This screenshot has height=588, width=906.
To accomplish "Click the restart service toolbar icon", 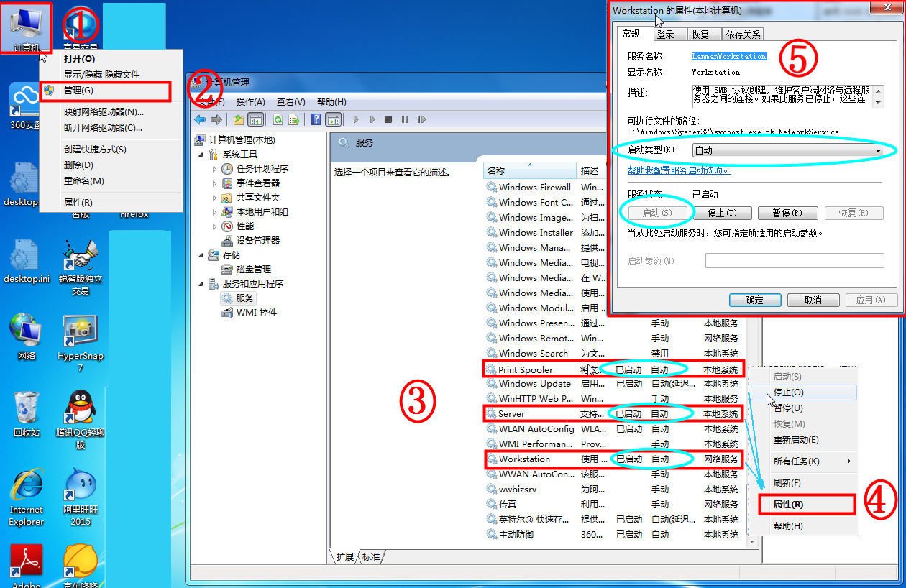I will pyautogui.click(x=421, y=120).
